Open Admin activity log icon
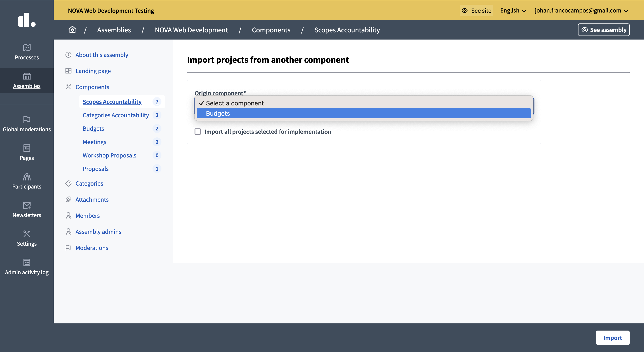This screenshot has height=352, width=644. [x=27, y=262]
